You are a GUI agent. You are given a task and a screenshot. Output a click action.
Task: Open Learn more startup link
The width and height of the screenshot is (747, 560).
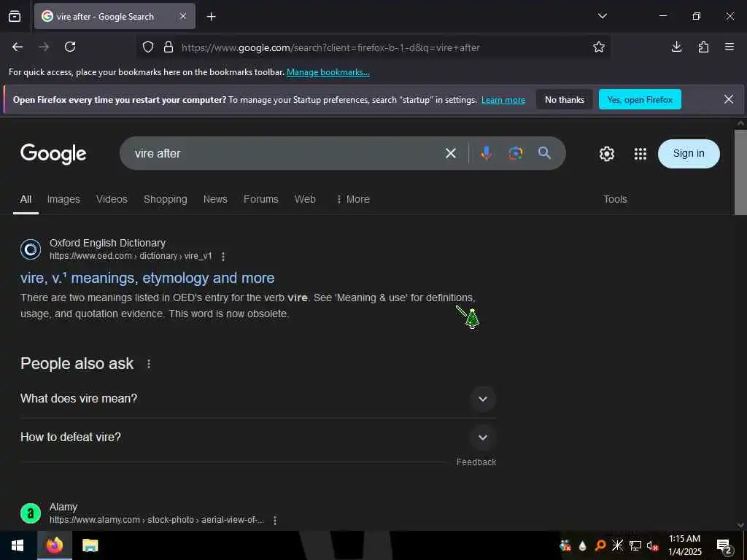tap(503, 100)
